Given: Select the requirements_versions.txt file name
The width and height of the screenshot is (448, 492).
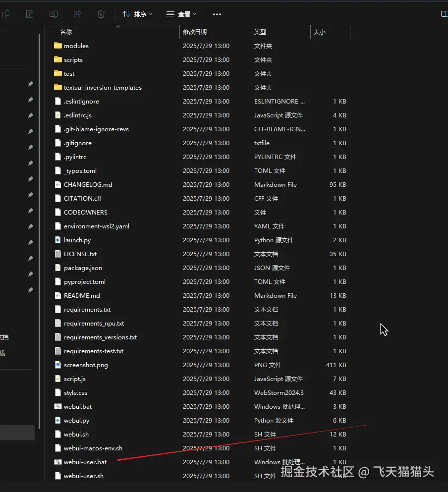Looking at the screenshot, I should pyautogui.click(x=100, y=337).
